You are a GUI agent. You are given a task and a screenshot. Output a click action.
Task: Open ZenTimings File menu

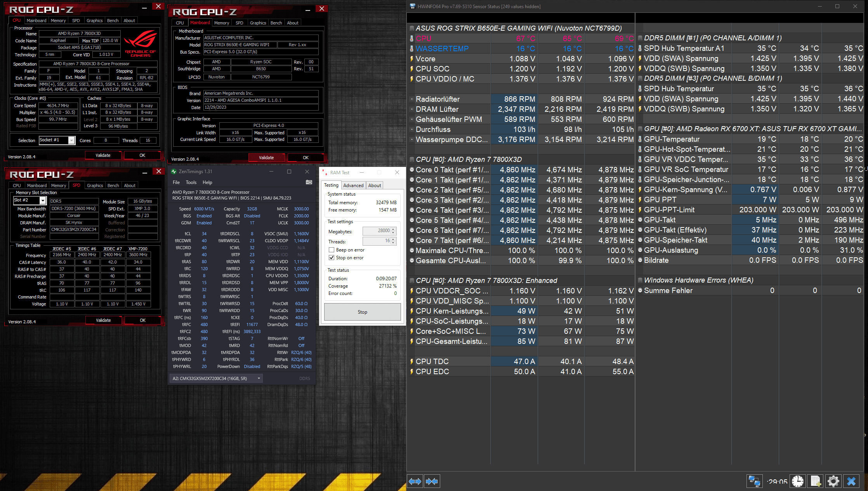pos(176,182)
